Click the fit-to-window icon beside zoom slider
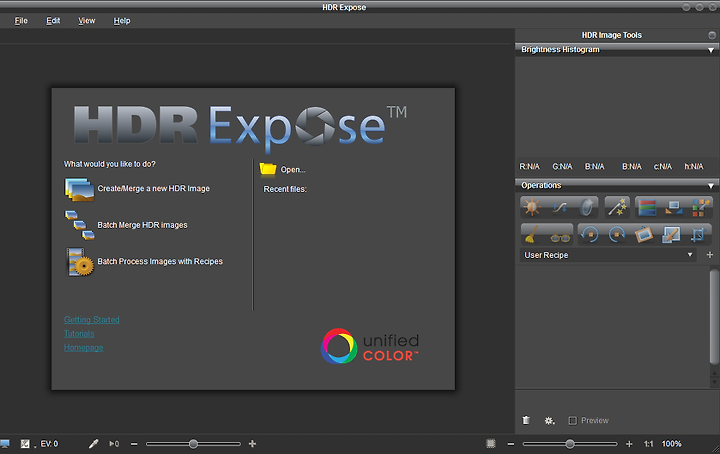 (491, 443)
